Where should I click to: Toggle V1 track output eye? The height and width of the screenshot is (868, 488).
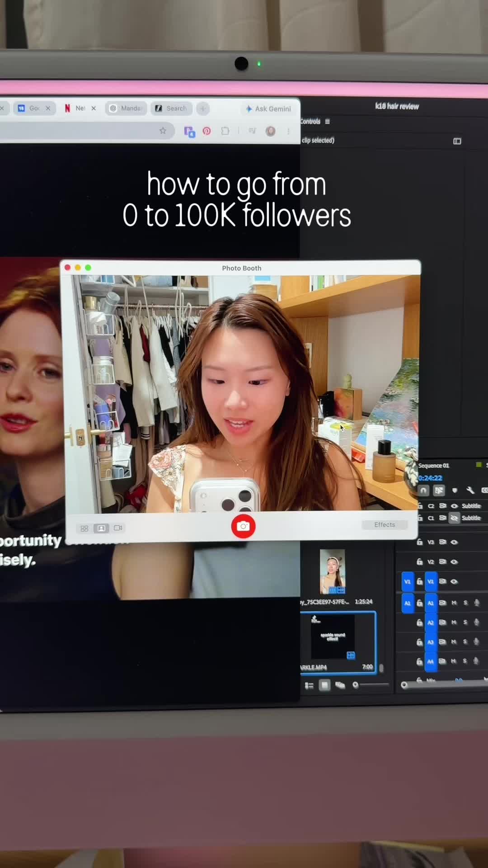pyautogui.click(x=454, y=581)
